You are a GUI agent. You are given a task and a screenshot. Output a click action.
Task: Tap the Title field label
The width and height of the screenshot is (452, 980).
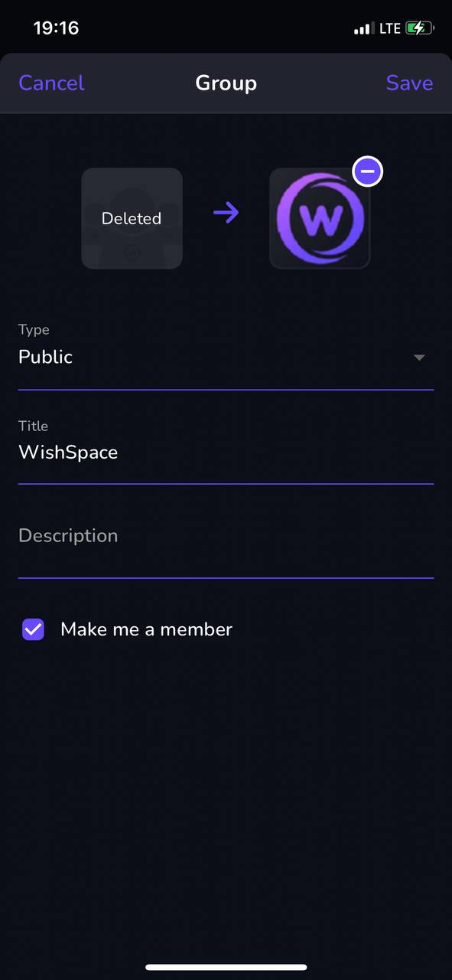(x=33, y=426)
